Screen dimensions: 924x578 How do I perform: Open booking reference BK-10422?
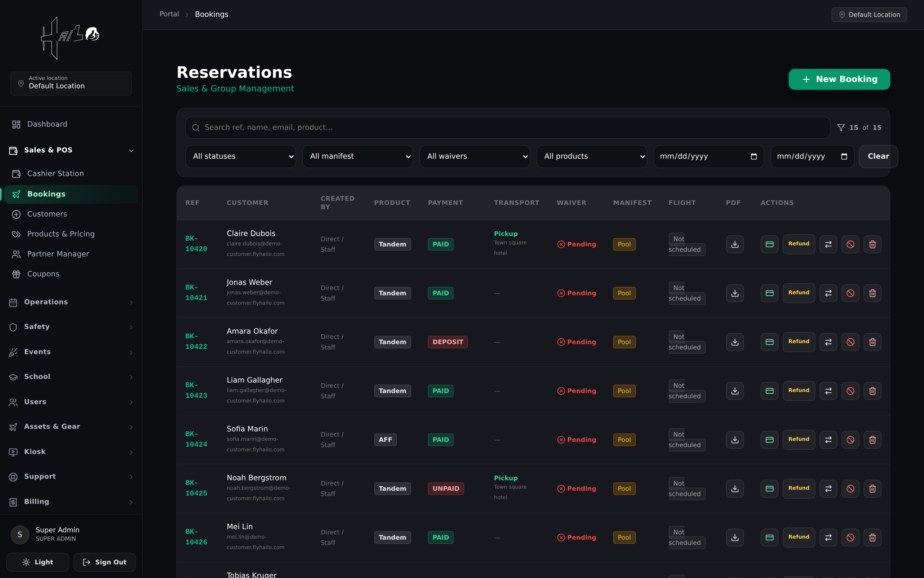point(196,342)
